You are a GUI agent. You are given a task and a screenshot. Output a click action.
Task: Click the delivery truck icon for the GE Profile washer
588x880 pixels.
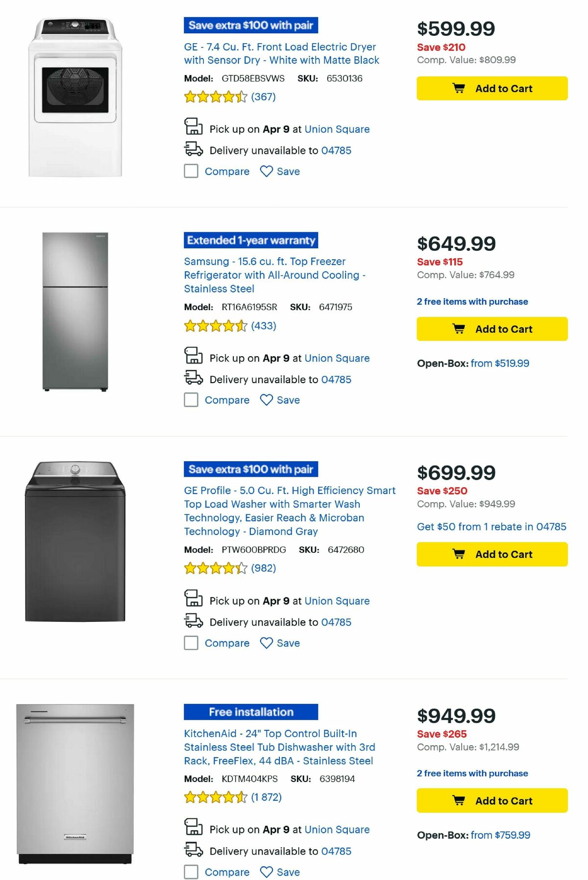(x=193, y=621)
